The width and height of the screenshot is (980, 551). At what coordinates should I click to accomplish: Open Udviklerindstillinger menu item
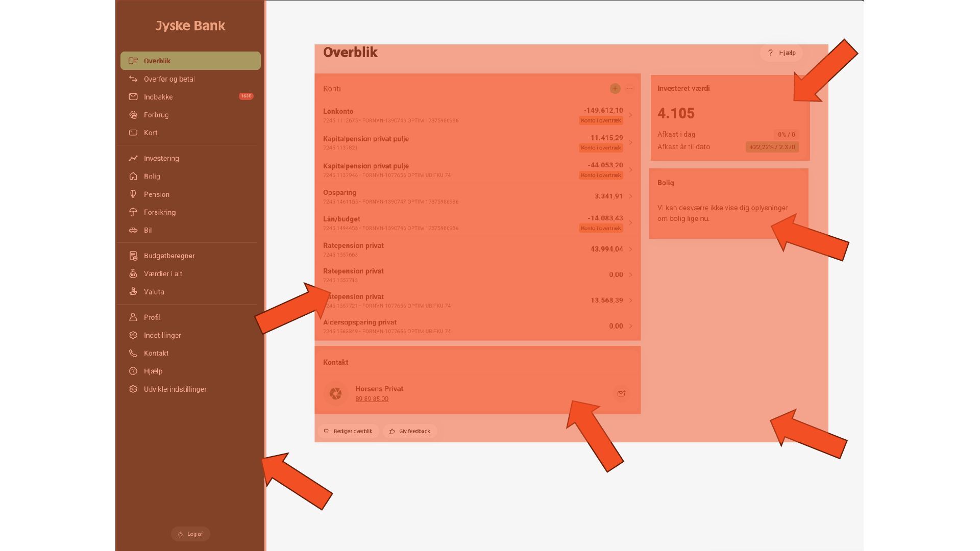tap(175, 389)
